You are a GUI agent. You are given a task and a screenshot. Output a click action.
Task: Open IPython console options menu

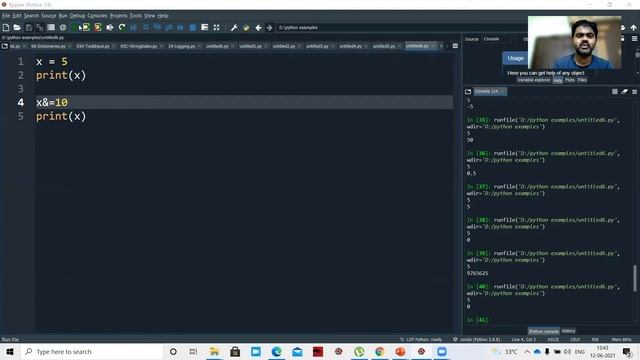(x=634, y=91)
